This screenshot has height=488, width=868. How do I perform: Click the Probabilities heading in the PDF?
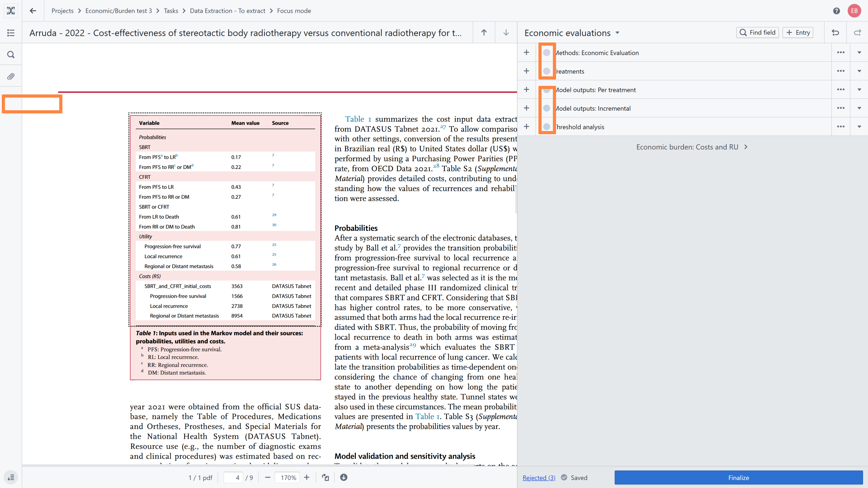click(x=356, y=228)
